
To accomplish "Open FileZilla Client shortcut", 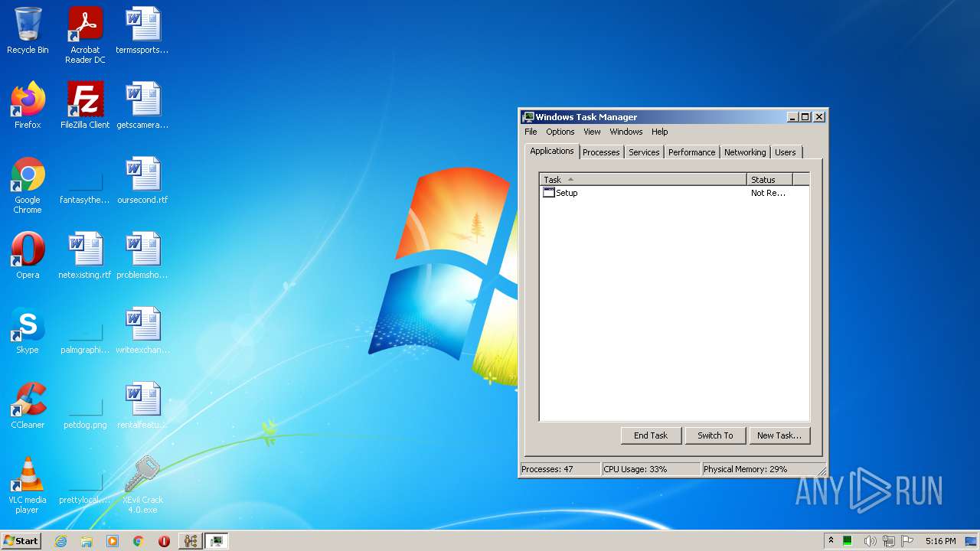I will (85, 106).
